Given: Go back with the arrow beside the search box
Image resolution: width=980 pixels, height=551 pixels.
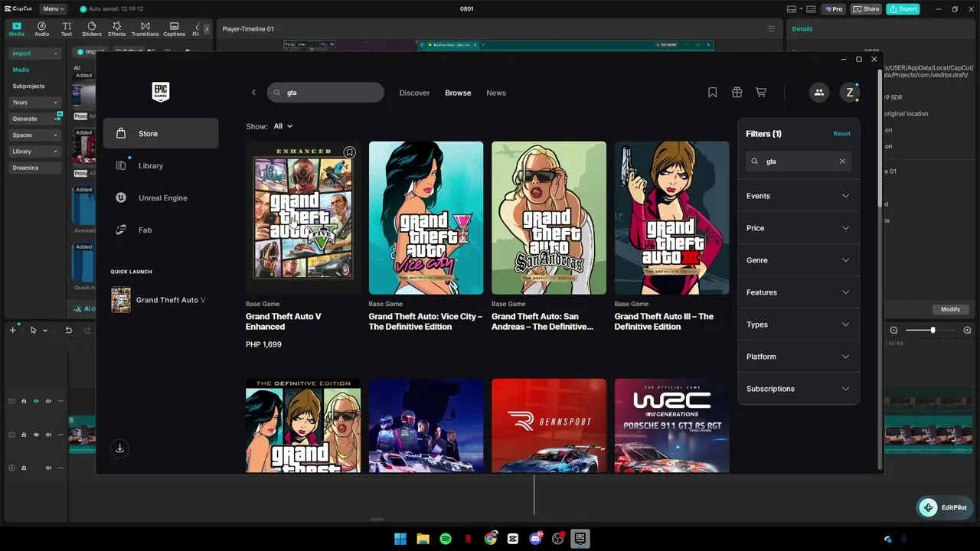Looking at the screenshot, I should click(253, 93).
